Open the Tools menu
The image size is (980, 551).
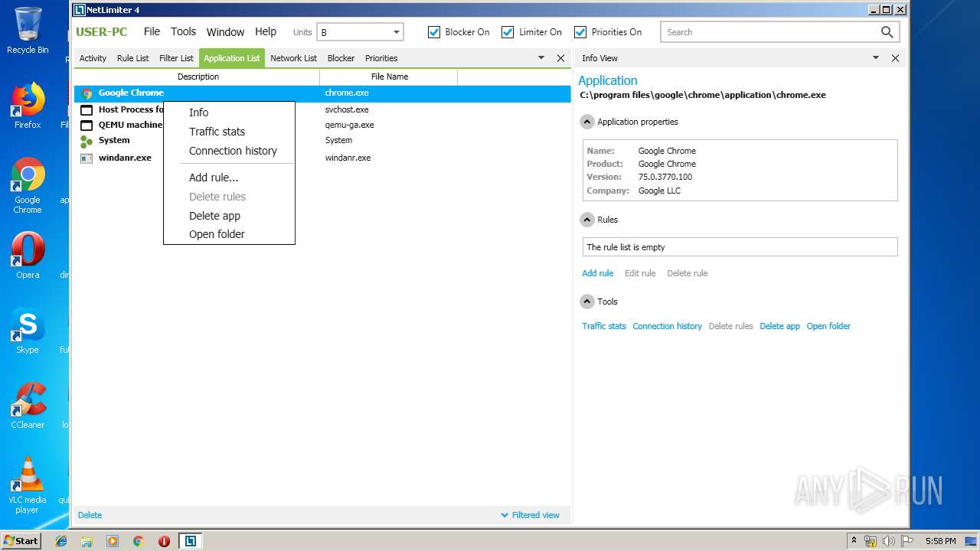tap(183, 31)
